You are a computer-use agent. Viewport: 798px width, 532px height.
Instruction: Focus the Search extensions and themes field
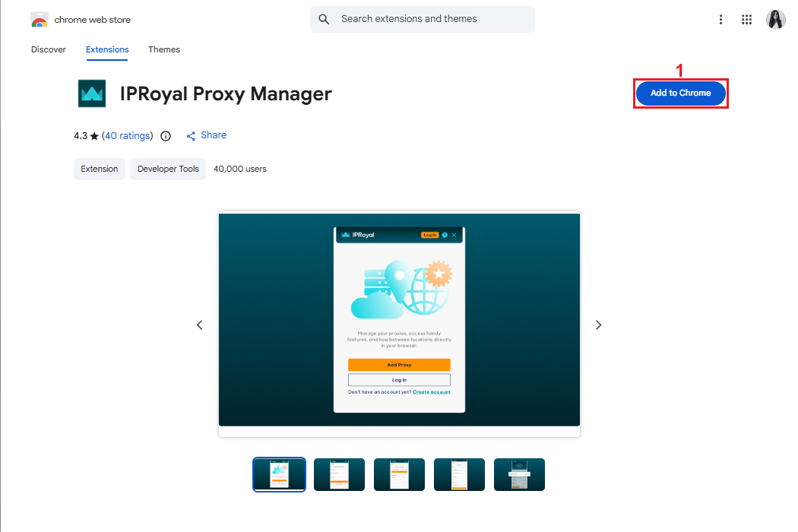coord(433,19)
